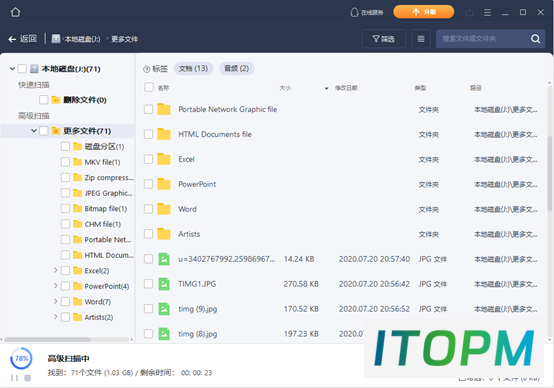Expand the Artists(2) tree node
This screenshot has height=388, width=554.
tap(55, 317)
